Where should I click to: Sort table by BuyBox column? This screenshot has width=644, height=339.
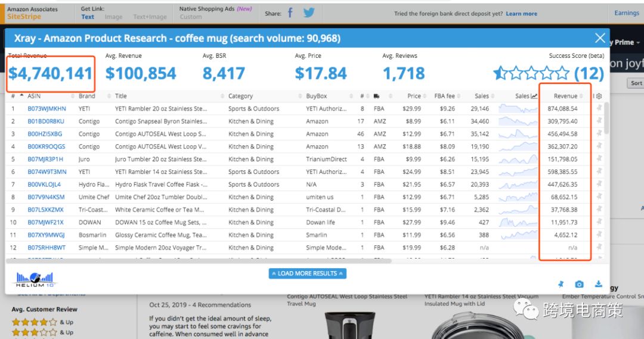(316, 96)
